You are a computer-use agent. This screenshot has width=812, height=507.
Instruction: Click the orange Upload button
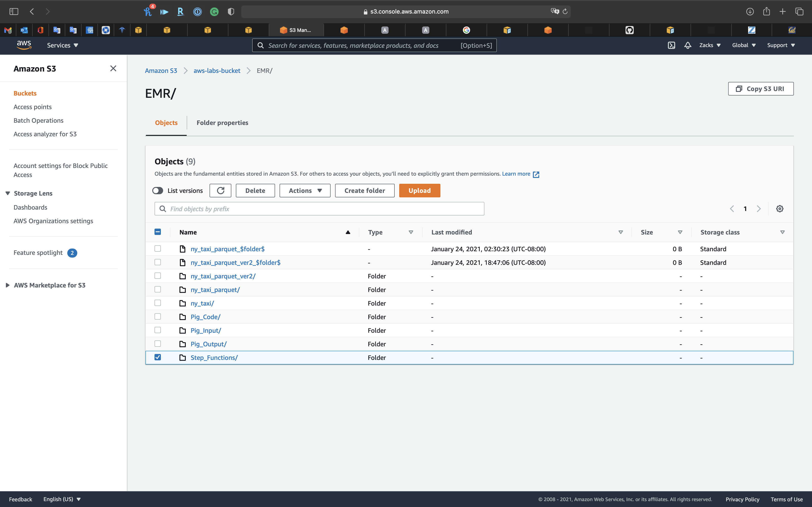click(x=419, y=190)
